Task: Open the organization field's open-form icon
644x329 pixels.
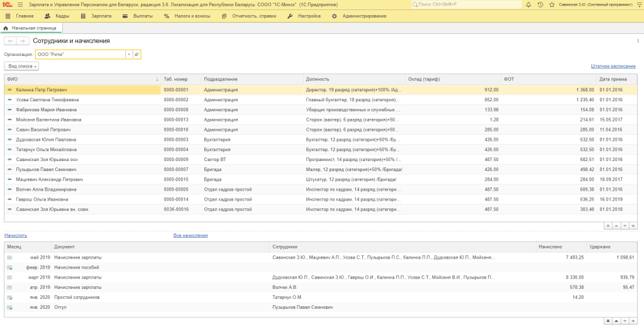Action: pos(136,55)
